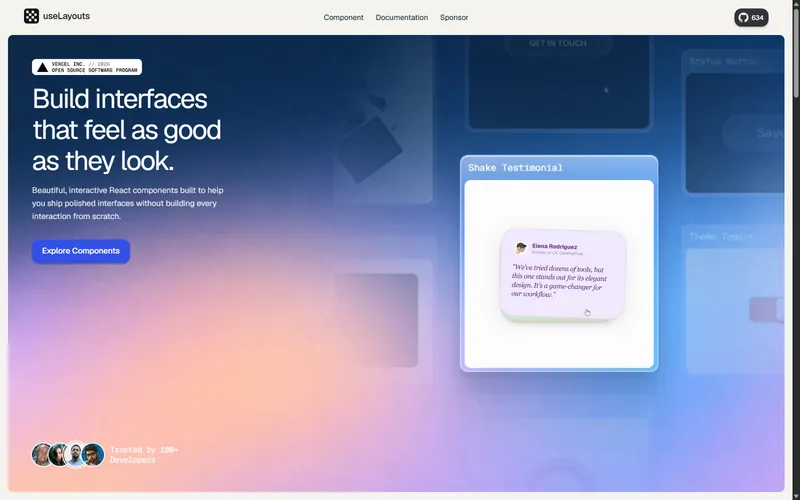Click the blurred Theme Toggle card title
The width and height of the screenshot is (800, 500).
tap(721, 237)
